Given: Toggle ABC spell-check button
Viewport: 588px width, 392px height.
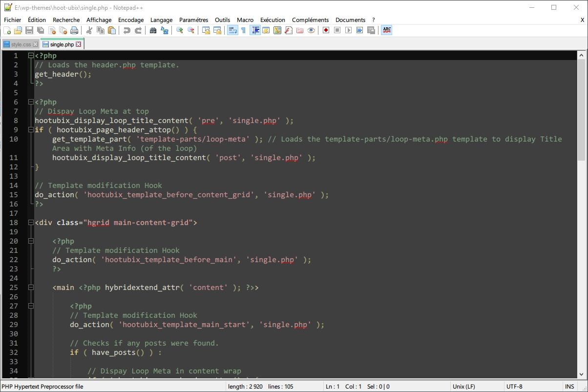Looking at the screenshot, I should coord(387,30).
